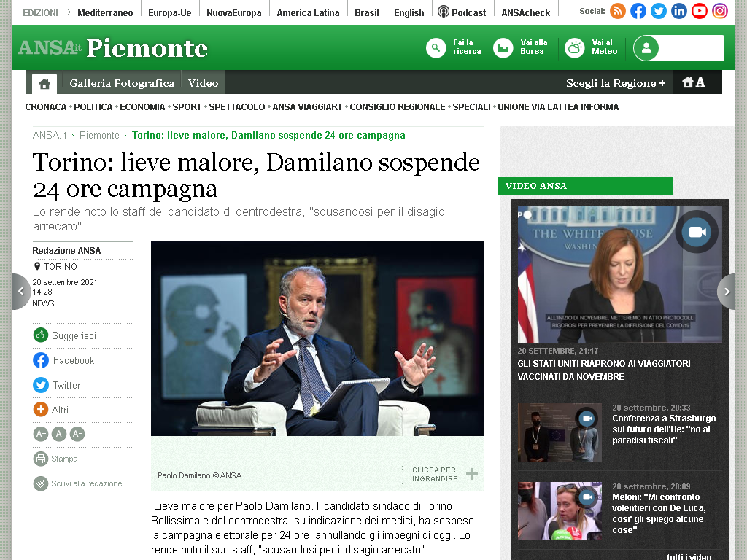The width and height of the screenshot is (747, 560).
Task: Select POLITICA in the section menu
Action: (93, 107)
